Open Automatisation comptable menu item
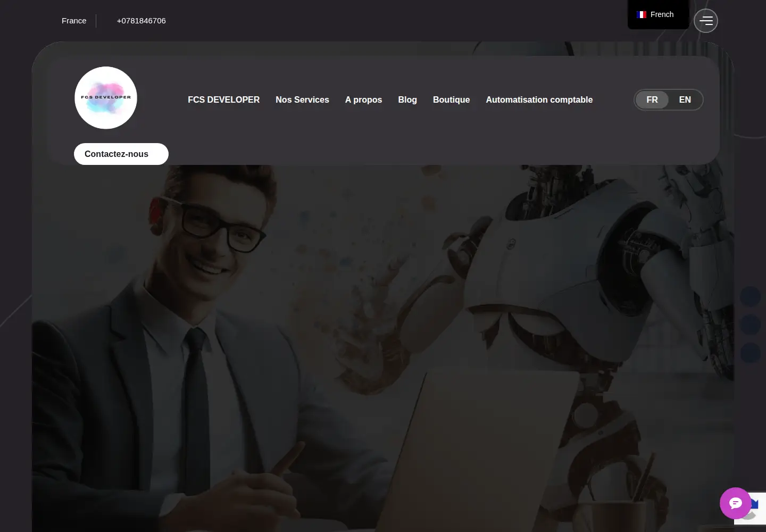This screenshot has width=766, height=532. [x=539, y=100]
